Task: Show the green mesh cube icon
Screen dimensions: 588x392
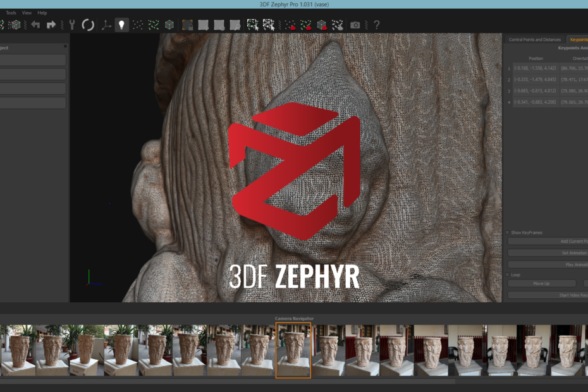Action: click(x=169, y=25)
